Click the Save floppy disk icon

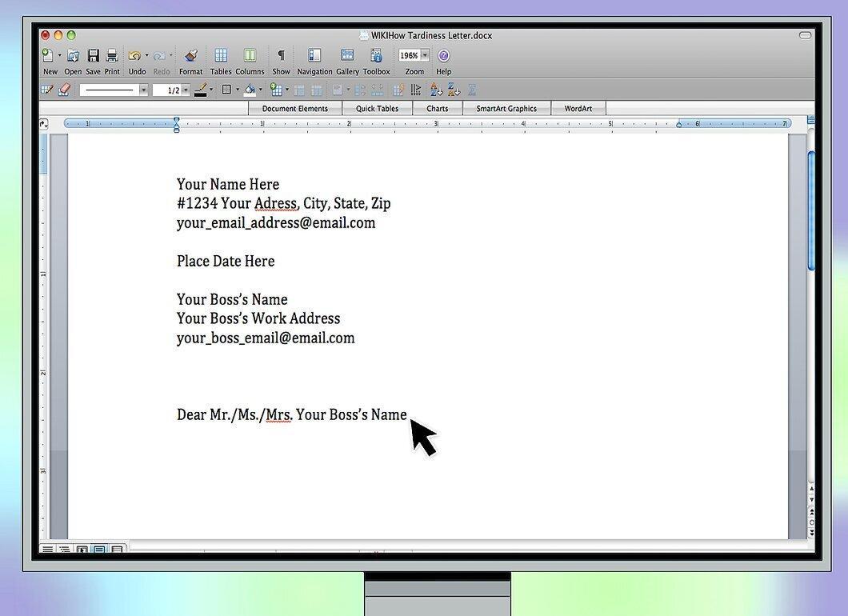[93, 55]
